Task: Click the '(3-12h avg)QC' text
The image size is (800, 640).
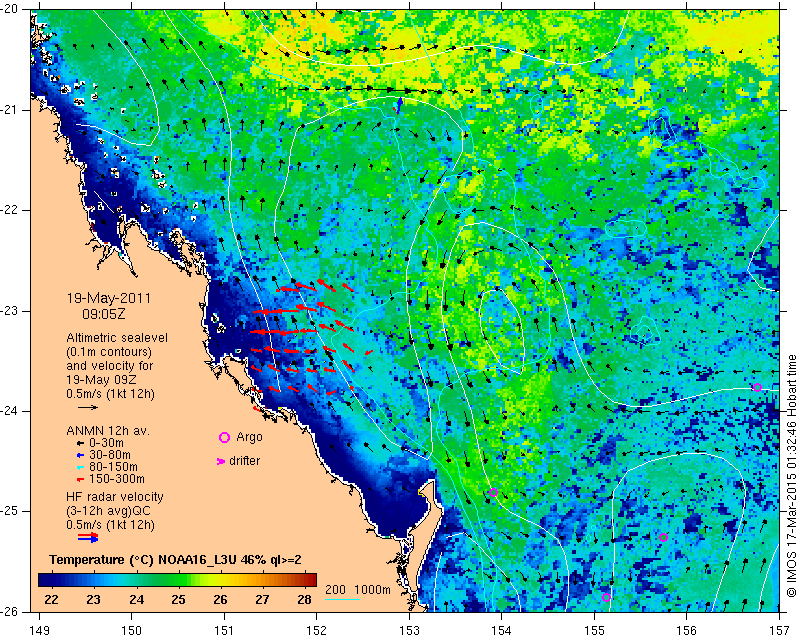Action: tap(108, 511)
